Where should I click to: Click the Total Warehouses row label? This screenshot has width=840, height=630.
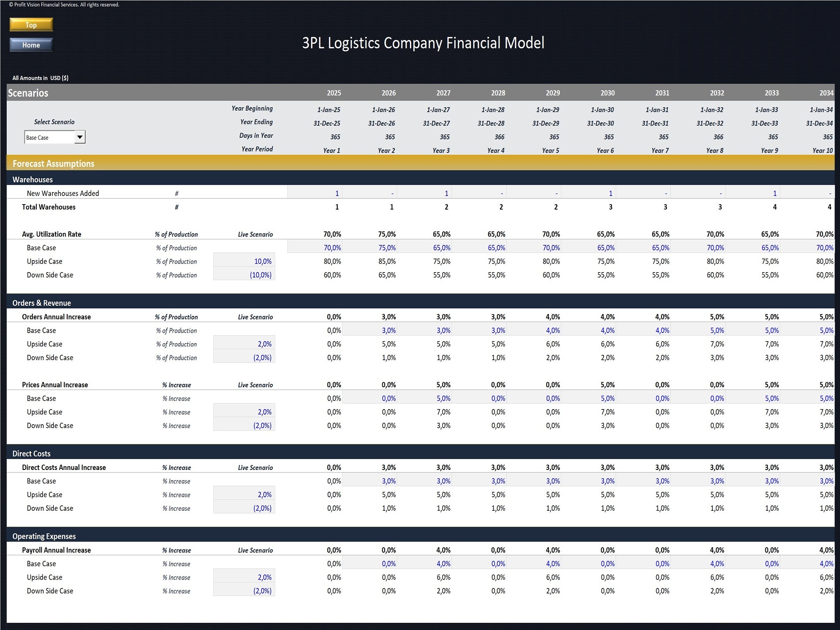click(x=49, y=207)
